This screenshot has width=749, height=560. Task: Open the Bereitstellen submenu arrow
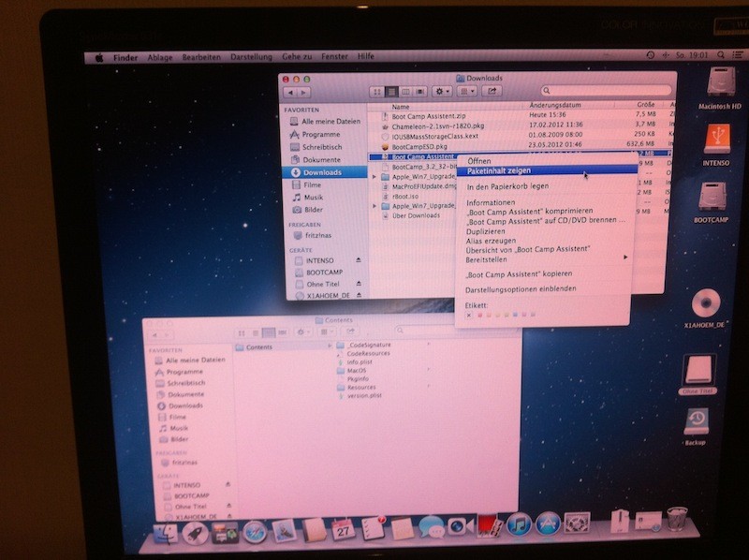click(x=624, y=258)
